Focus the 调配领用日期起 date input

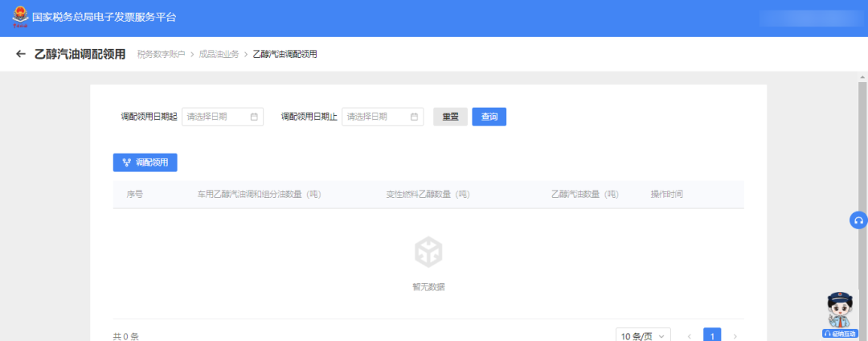[223, 117]
